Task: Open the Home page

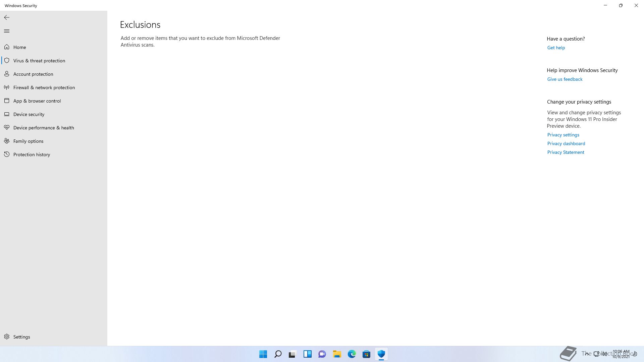Action: pos(54,47)
